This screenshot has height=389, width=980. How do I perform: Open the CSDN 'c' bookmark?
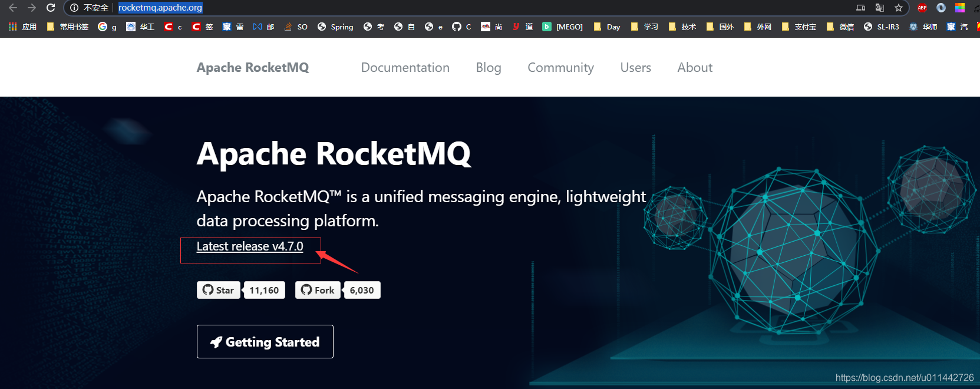(173, 27)
